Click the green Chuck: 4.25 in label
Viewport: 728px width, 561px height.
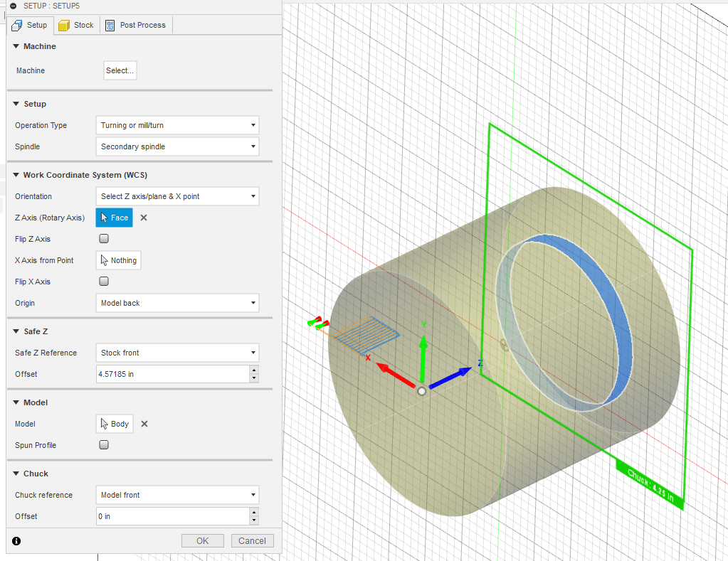(650, 486)
